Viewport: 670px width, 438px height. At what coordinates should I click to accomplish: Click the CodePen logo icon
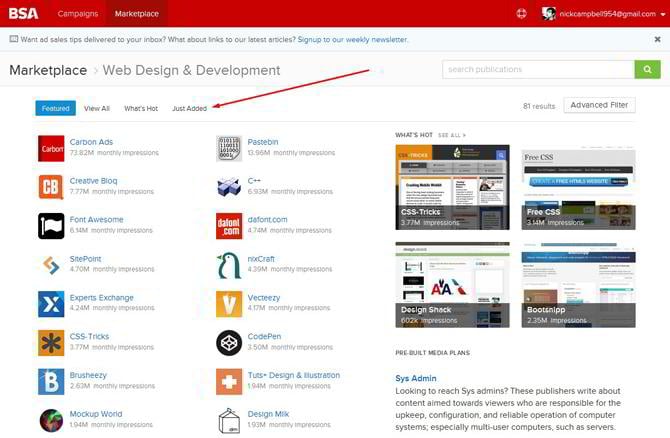click(229, 343)
